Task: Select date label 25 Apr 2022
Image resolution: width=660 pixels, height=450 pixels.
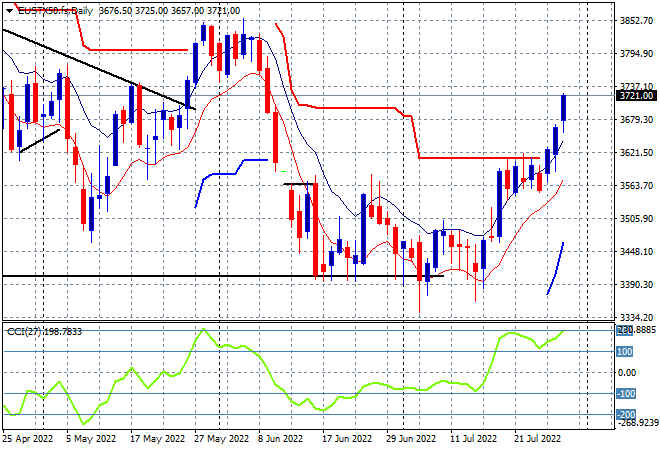Action: 28,439
